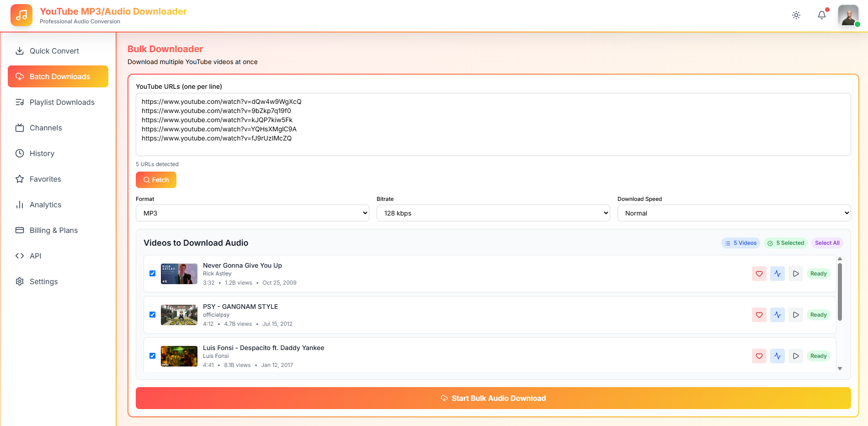Open the Download Speed dropdown

[x=734, y=213]
